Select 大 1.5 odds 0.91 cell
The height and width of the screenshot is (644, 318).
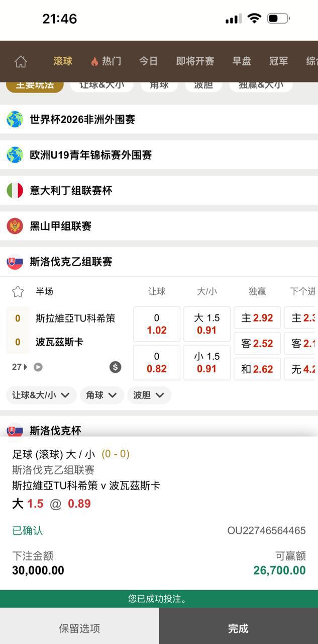(x=207, y=324)
